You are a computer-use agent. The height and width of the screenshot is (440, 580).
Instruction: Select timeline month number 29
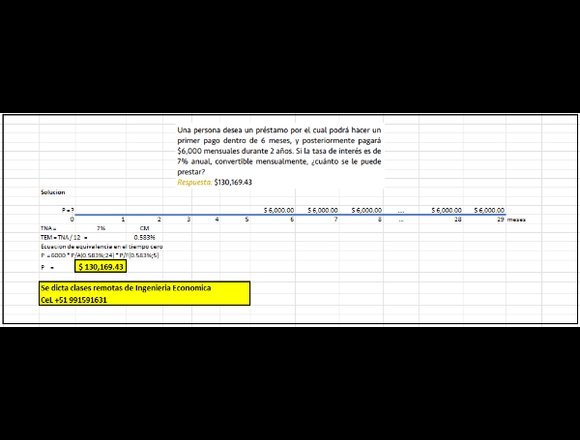[500, 220]
